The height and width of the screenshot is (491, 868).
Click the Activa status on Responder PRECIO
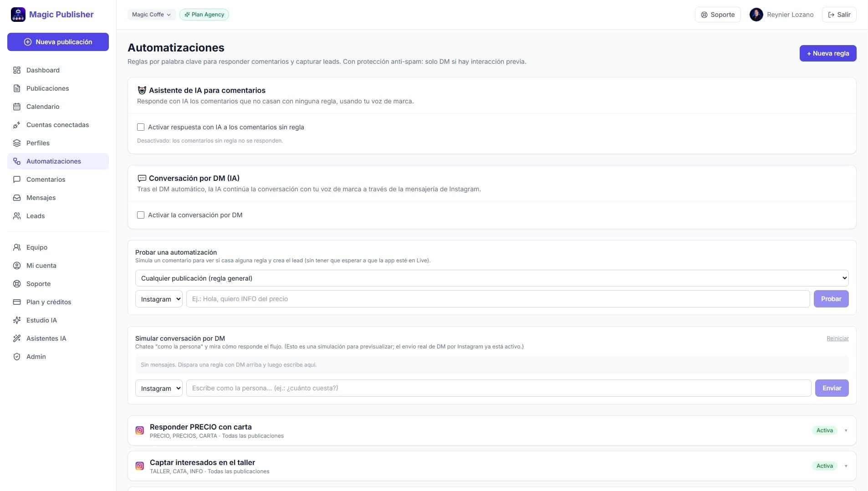pos(824,430)
